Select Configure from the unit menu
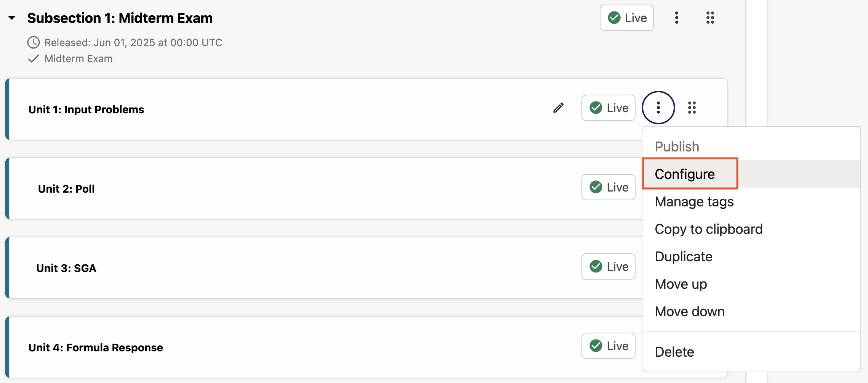 685,174
